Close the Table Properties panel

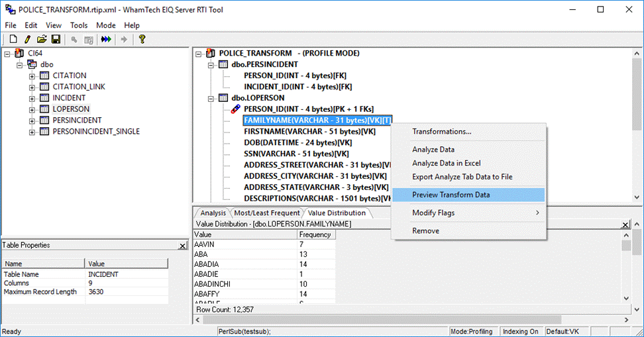pyautogui.click(x=183, y=246)
